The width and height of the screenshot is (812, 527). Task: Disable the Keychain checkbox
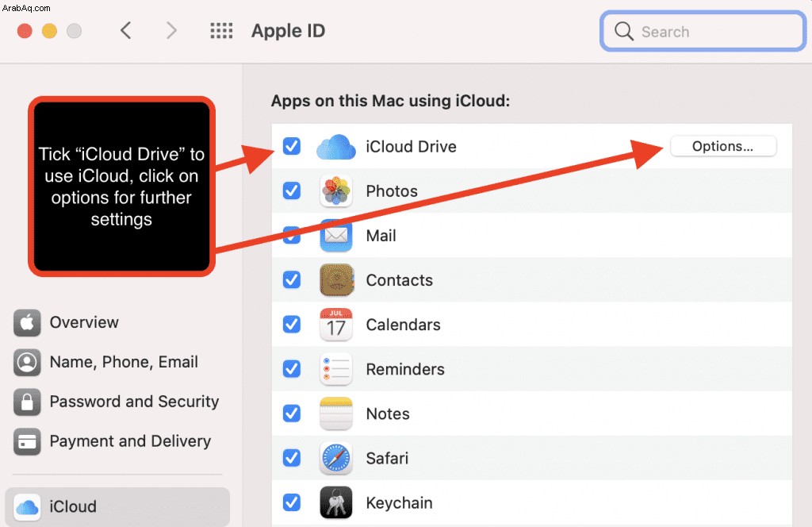[x=292, y=502]
